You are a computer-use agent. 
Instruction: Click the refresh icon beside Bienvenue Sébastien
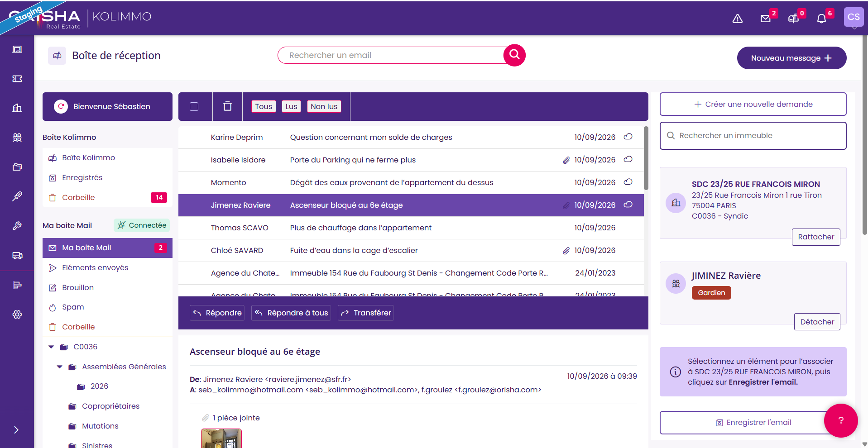click(x=61, y=106)
